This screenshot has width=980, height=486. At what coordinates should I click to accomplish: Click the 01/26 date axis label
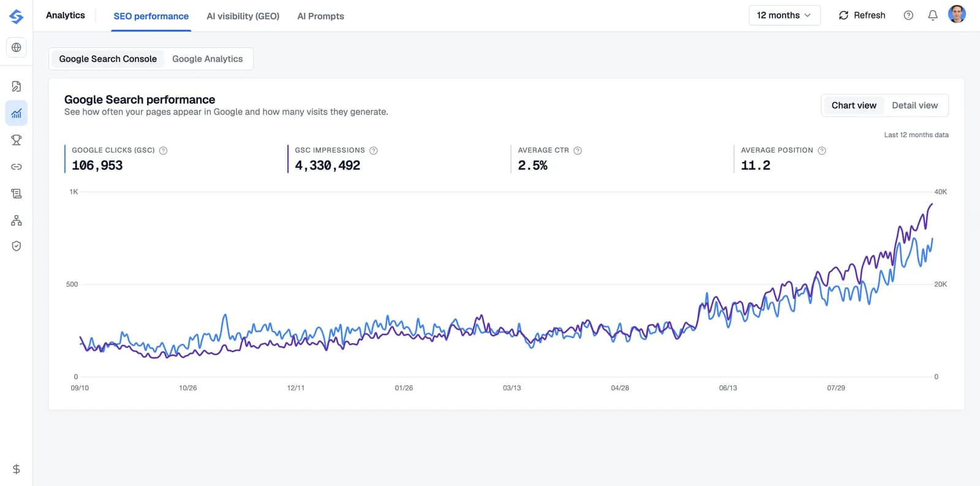coord(404,388)
